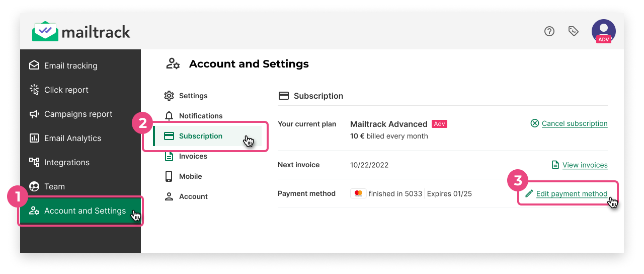Open Campaigns report section
The width and height of the screenshot is (644, 274).
pos(78,114)
